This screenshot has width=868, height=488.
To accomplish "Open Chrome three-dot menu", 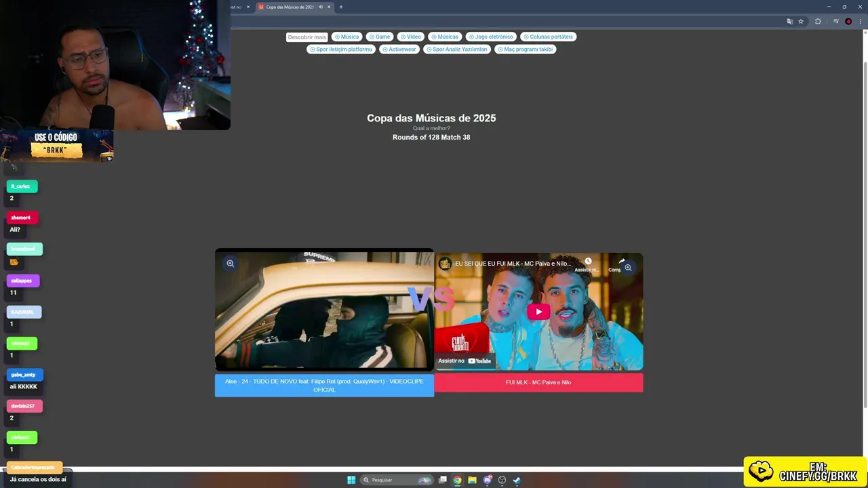I will point(860,22).
